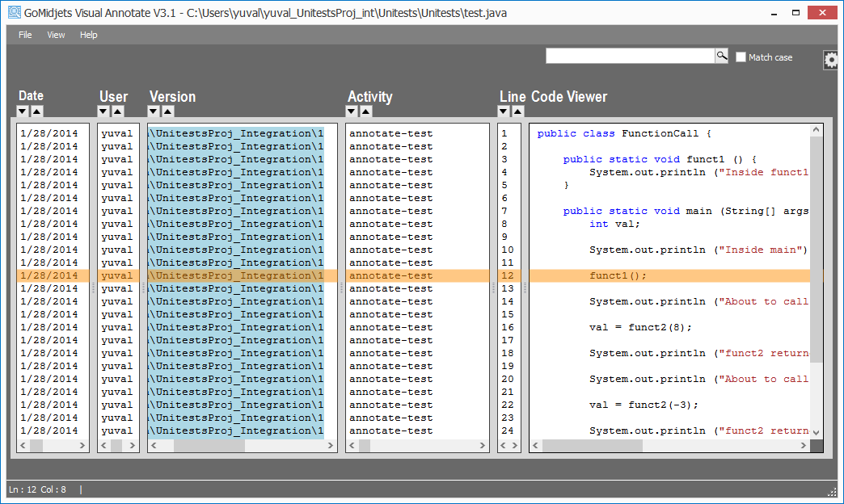Screen dimensions: 844x504
Task: Select line number 16 in Line column
Action: click(x=508, y=327)
